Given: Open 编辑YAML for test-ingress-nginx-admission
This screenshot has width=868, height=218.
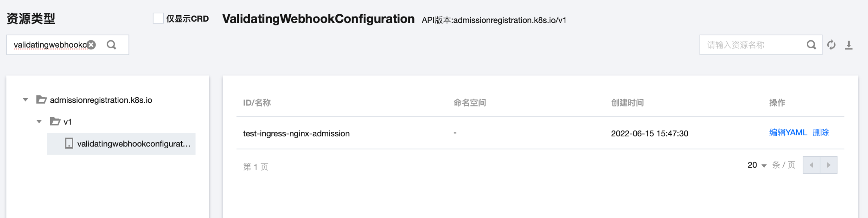Looking at the screenshot, I should point(788,132).
